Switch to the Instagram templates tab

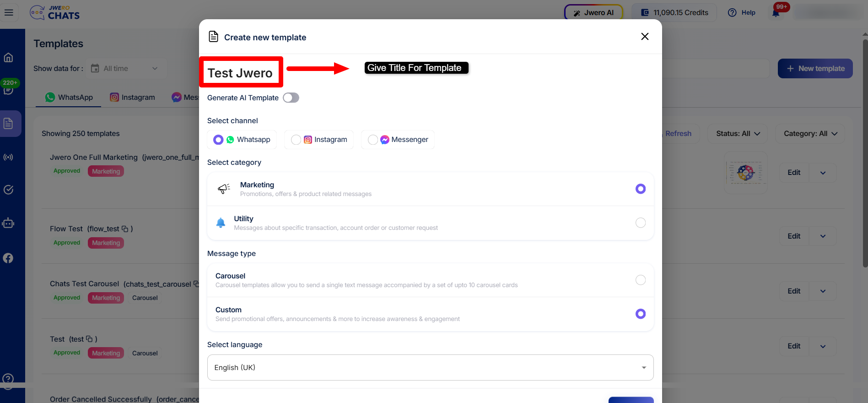pyautogui.click(x=132, y=98)
